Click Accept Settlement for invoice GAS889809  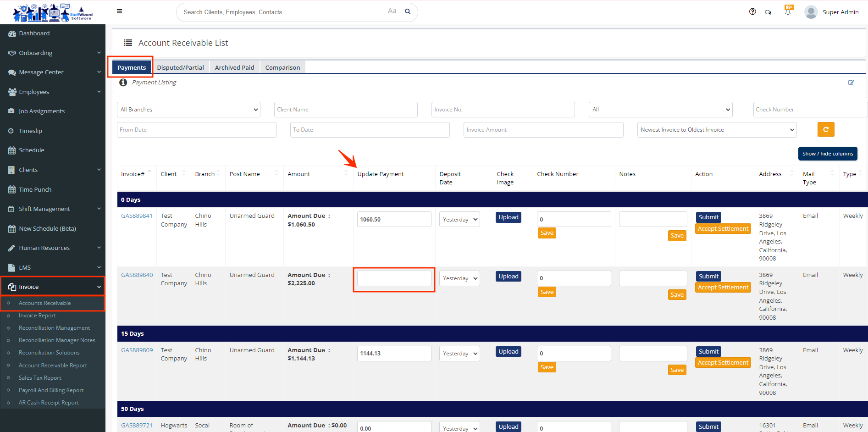723,363
